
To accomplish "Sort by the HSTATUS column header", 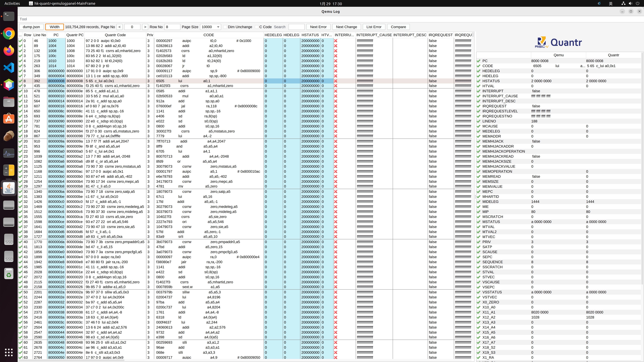I will pyautogui.click(x=310, y=35).
